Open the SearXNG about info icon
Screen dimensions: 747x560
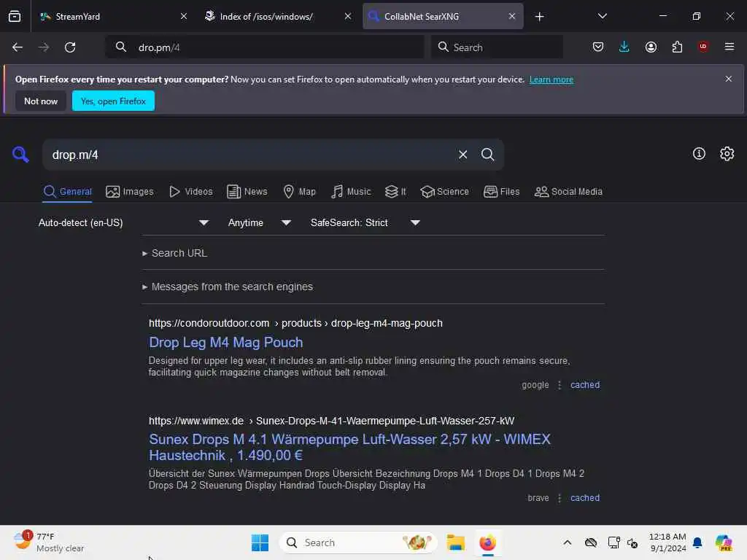click(699, 153)
